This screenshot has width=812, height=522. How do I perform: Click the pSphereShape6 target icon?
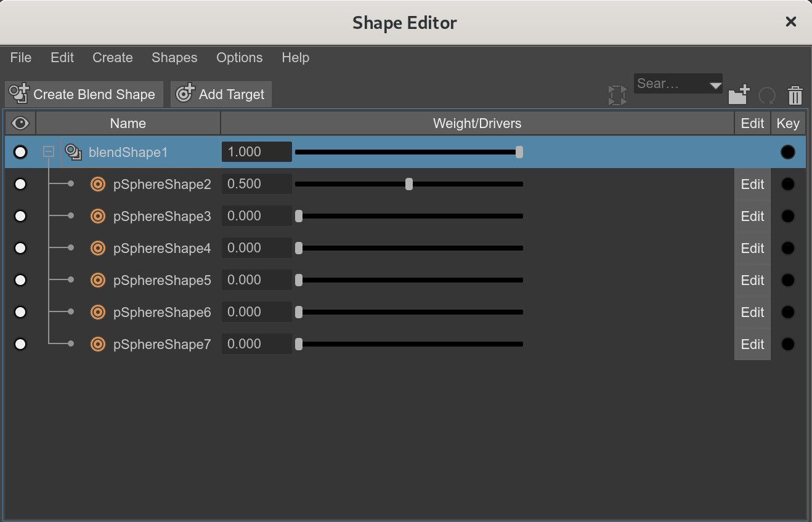[x=98, y=312]
